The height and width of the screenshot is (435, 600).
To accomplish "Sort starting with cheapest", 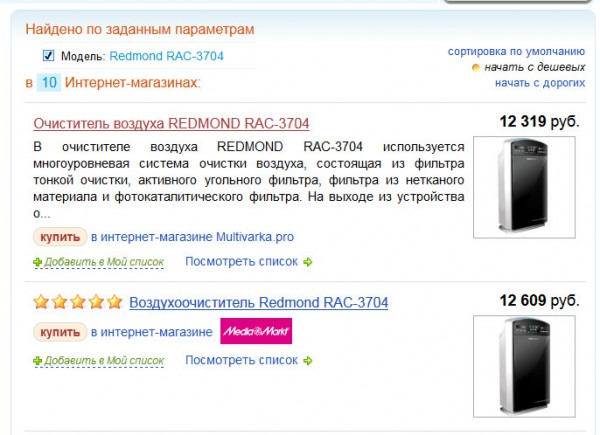I will pos(534,67).
